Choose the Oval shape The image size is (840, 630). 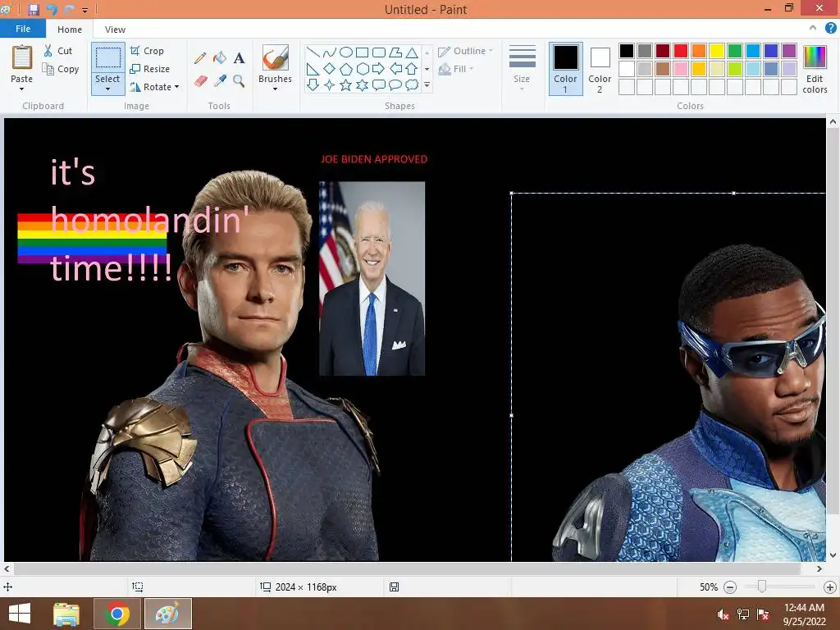click(346, 52)
